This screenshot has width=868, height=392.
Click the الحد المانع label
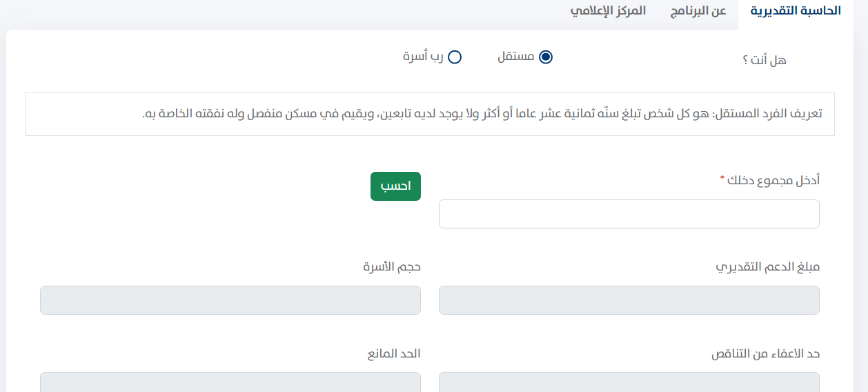pyautogui.click(x=393, y=353)
